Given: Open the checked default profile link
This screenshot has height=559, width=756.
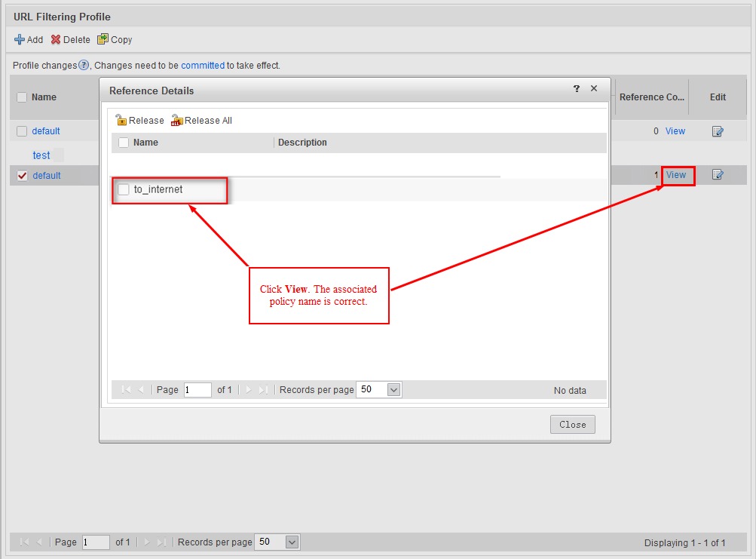Looking at the screenshot, I should 47,176.
